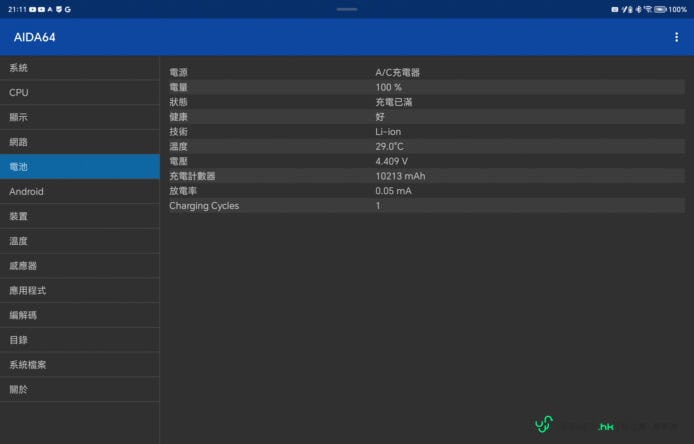Select CPU in the sidebar
694x444 pixels.
click(x=80, y=93)
